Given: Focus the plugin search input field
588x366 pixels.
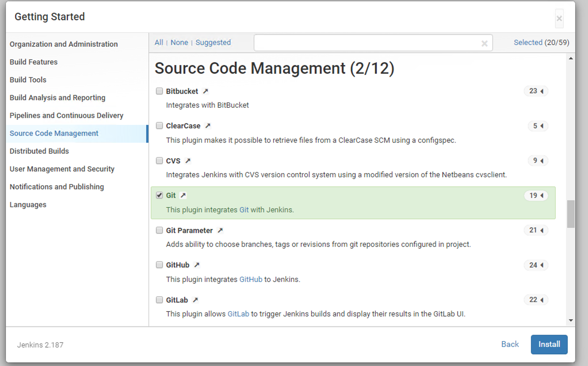Looking at the screenshot, I should (373, 43).
